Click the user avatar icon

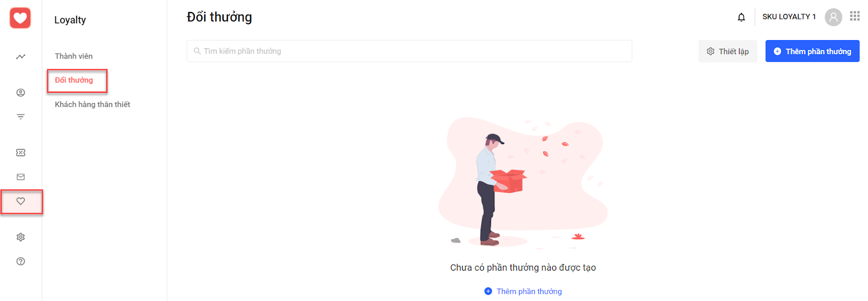pyautogui.click(x=833, y=17)
